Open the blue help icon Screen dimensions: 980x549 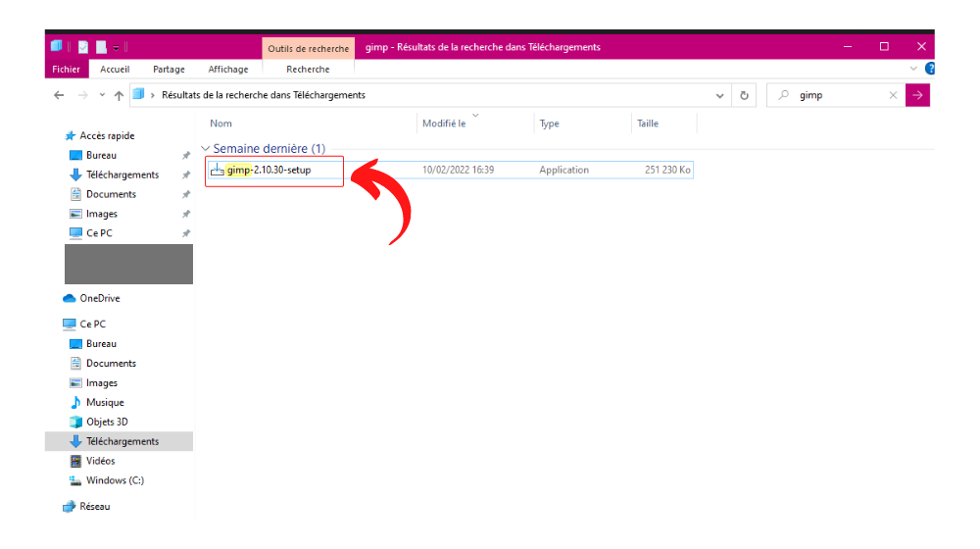pyautogui.click(x=929, y=69)
